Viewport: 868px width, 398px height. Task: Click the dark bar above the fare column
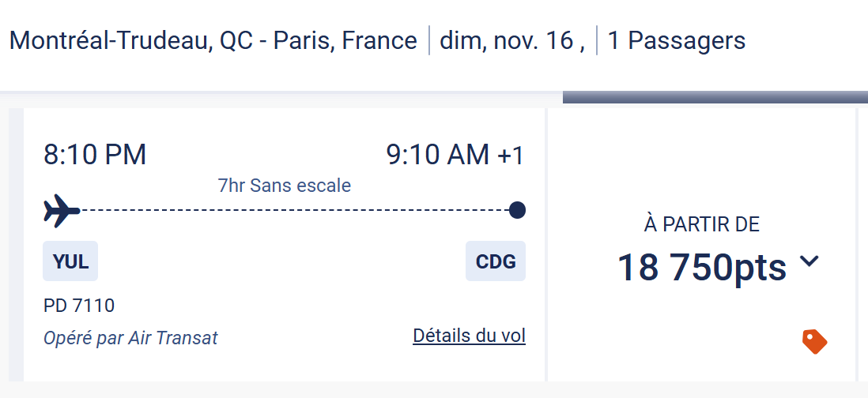coord(715,97)
